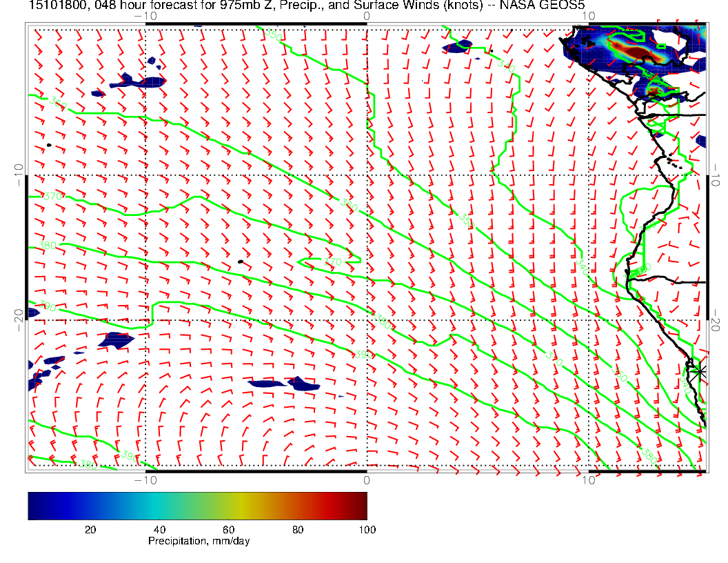Click the 0 longitude label on bottom axis
Image resolution: width=728 pixels, height=563 pixels.
367,480
